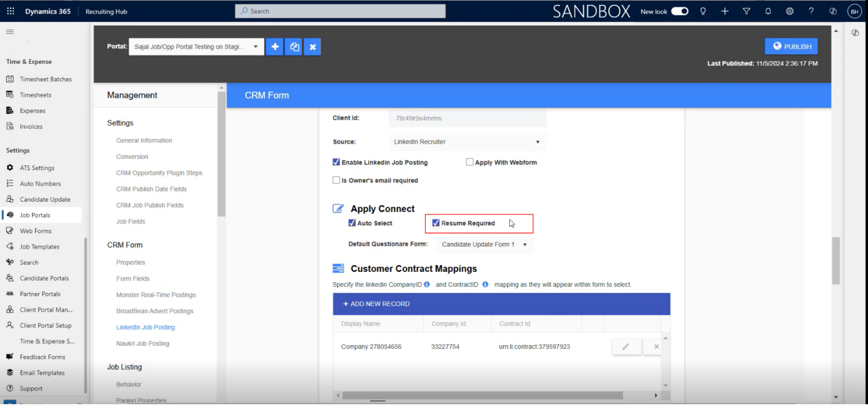Open General Information settings link
The width and height of the screenshot is (868, 406).
144,140
